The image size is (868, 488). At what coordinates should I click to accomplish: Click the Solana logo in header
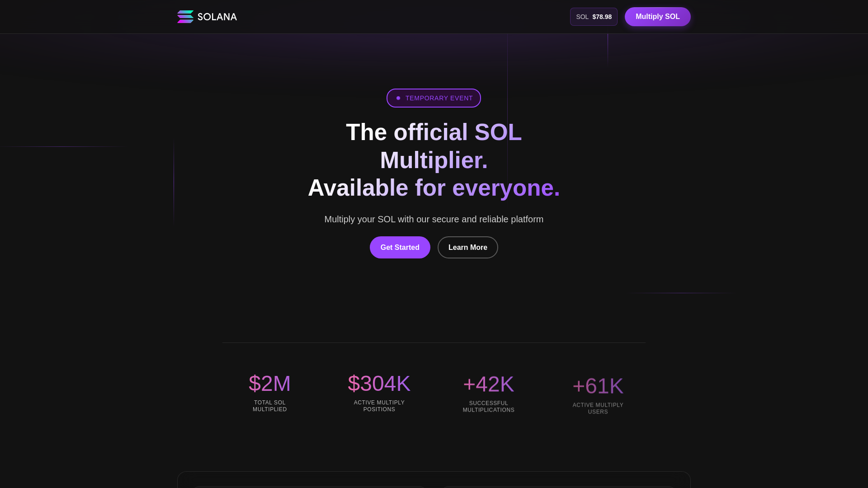coord(207,17)
